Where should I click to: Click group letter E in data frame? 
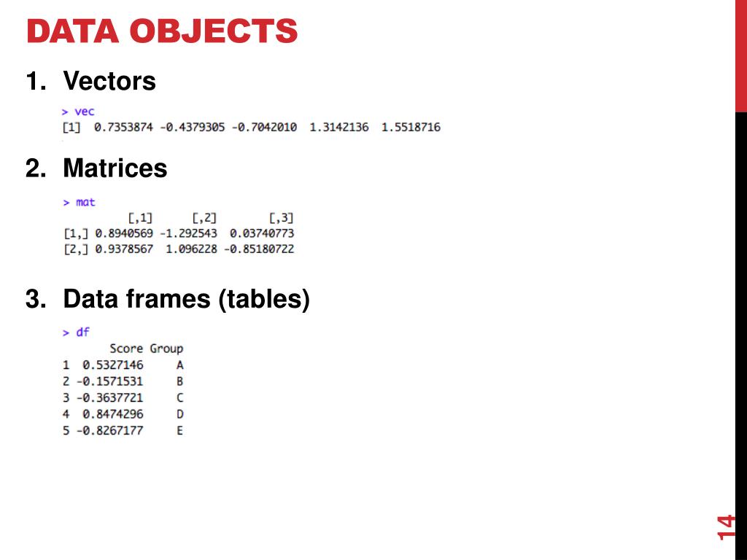[179, 430]
